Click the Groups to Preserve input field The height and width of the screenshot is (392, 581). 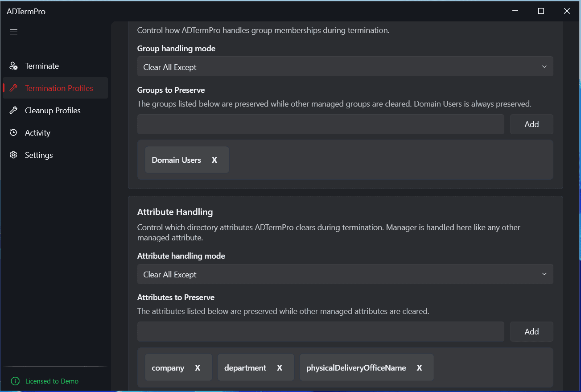coord(320,124)
